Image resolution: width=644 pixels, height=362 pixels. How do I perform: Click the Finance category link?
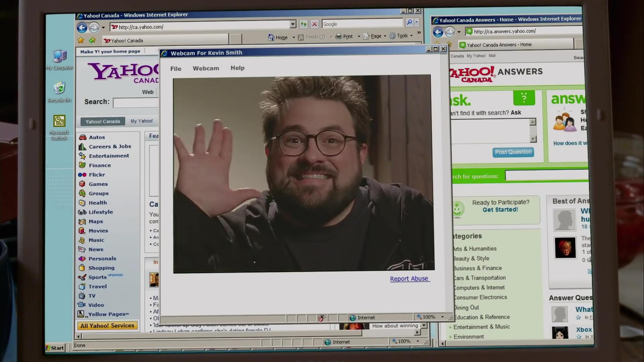coord(100,165)
